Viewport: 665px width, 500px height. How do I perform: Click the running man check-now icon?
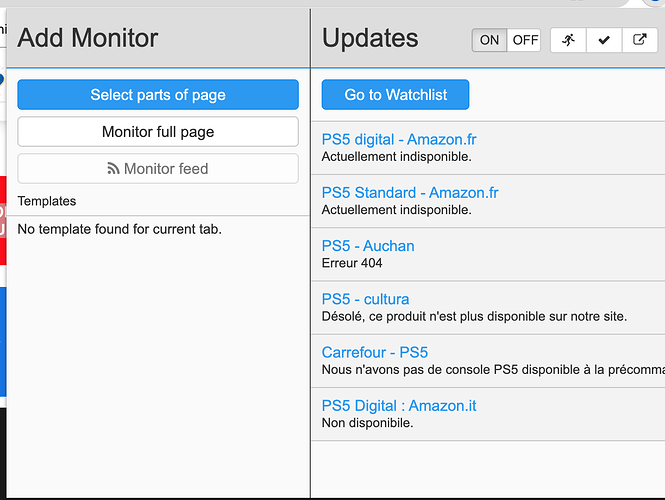coord(568,40)
